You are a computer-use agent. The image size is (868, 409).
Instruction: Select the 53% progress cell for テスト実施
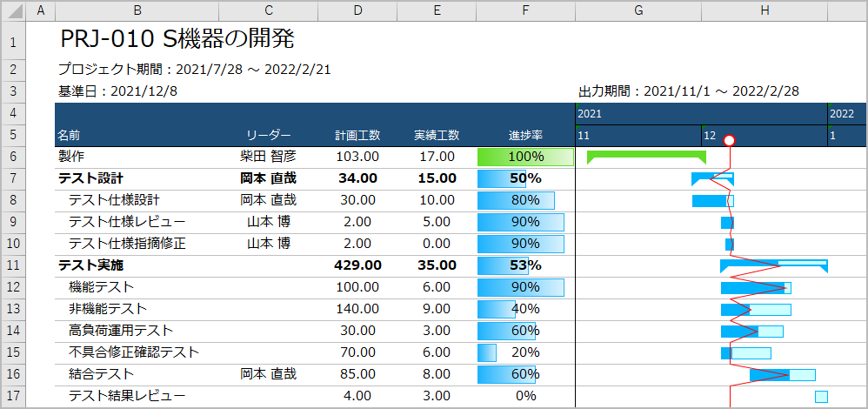[x=525, y=265]
